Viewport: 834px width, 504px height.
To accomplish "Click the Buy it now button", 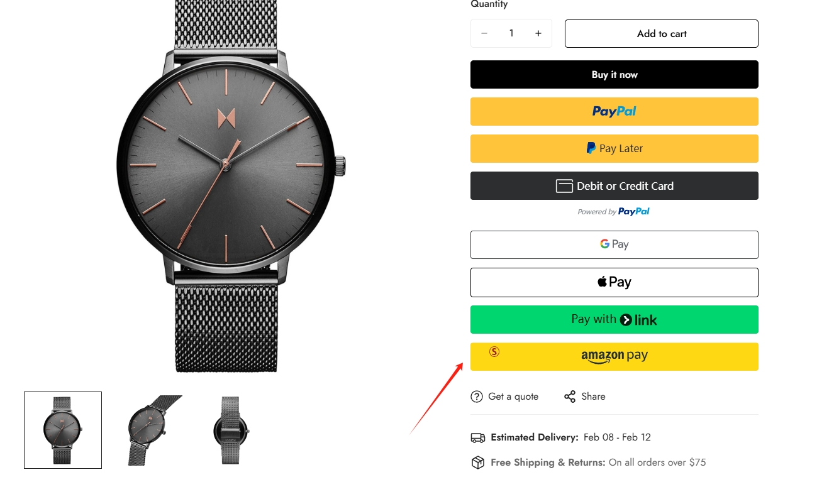I will [x=614, y=74].
